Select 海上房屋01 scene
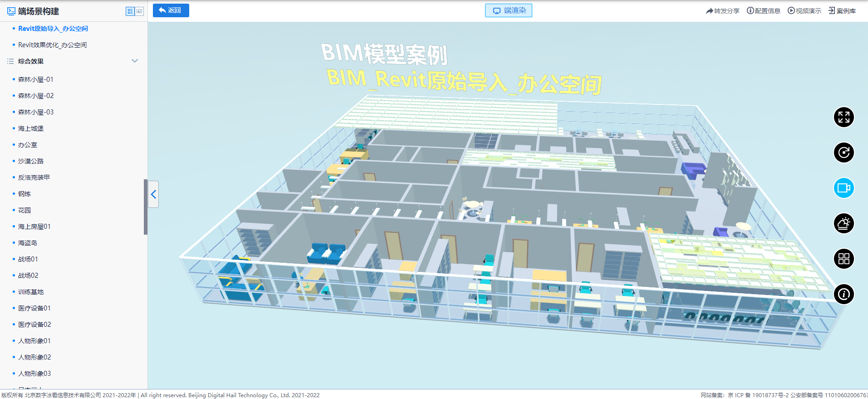The image size is (868, 399). pyautogui.click(x=34, y=227)
